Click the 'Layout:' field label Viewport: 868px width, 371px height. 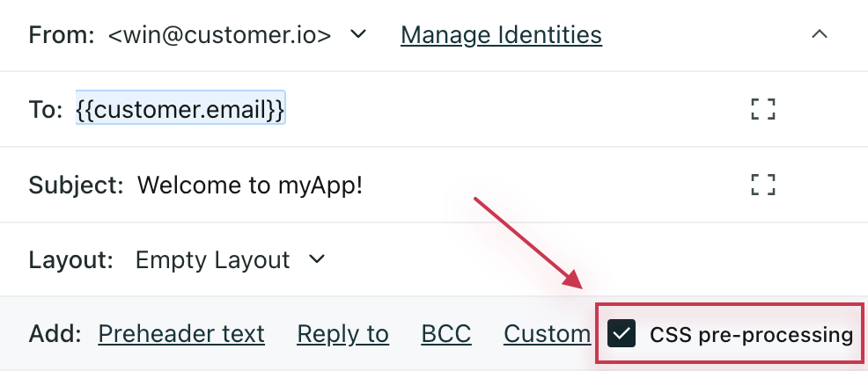click(71, 260)
